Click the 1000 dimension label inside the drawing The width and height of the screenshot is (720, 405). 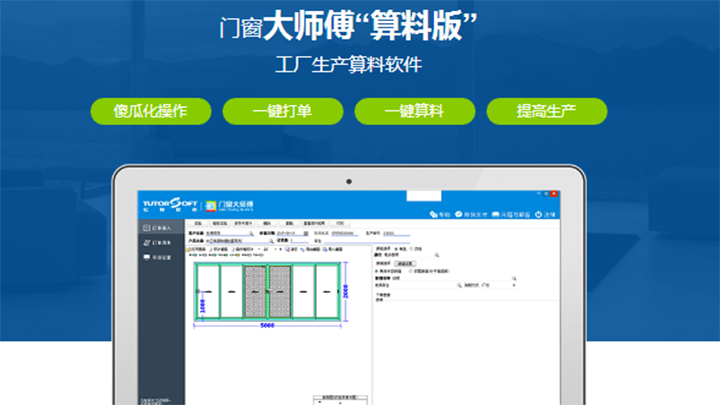click(203, 306)
